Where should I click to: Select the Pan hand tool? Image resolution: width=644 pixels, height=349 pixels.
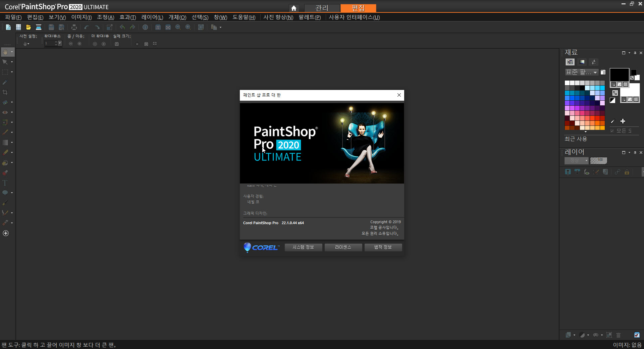point(5,52)
